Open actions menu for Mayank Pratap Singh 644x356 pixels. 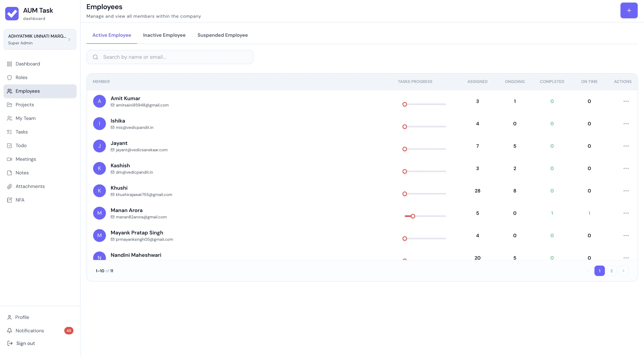coord(626,236)
